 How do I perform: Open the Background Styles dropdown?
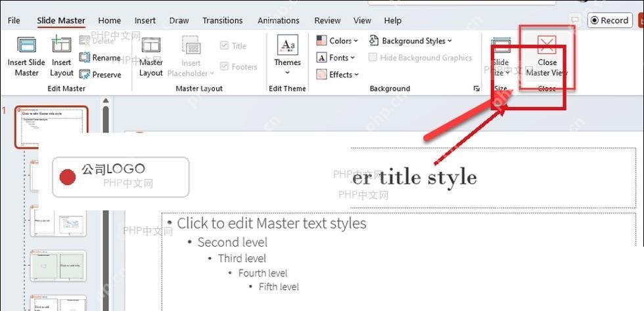(411, 41)
